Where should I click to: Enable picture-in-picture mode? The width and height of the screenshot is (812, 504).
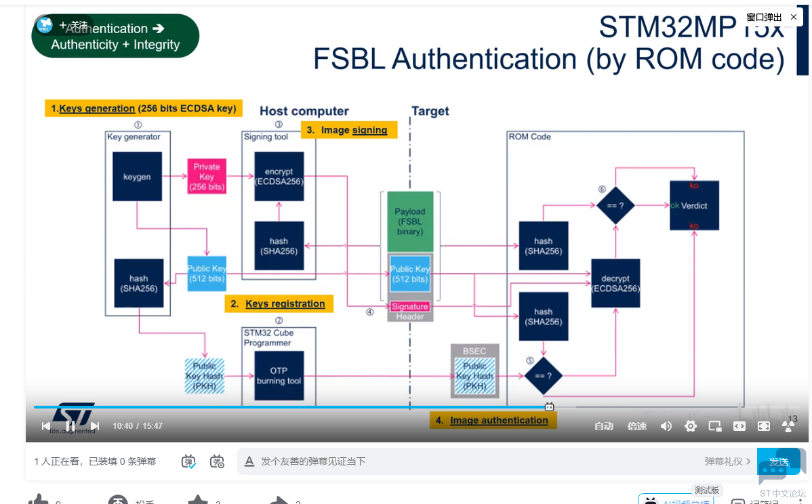click(715, 426)
